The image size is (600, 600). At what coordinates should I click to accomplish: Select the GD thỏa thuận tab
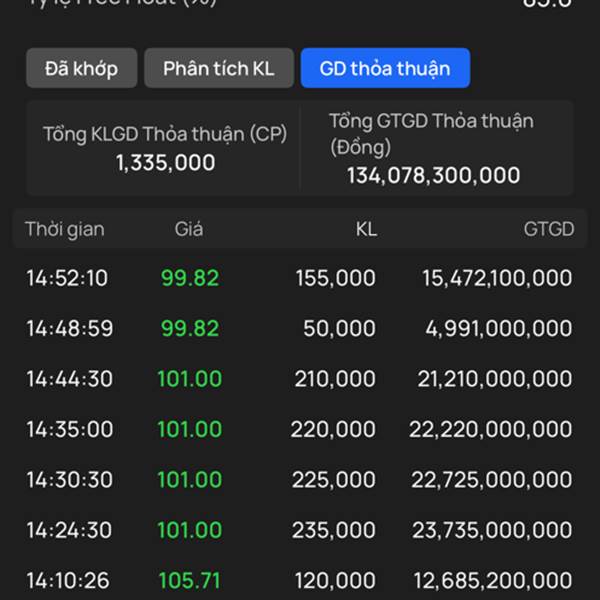click(385, 69)
